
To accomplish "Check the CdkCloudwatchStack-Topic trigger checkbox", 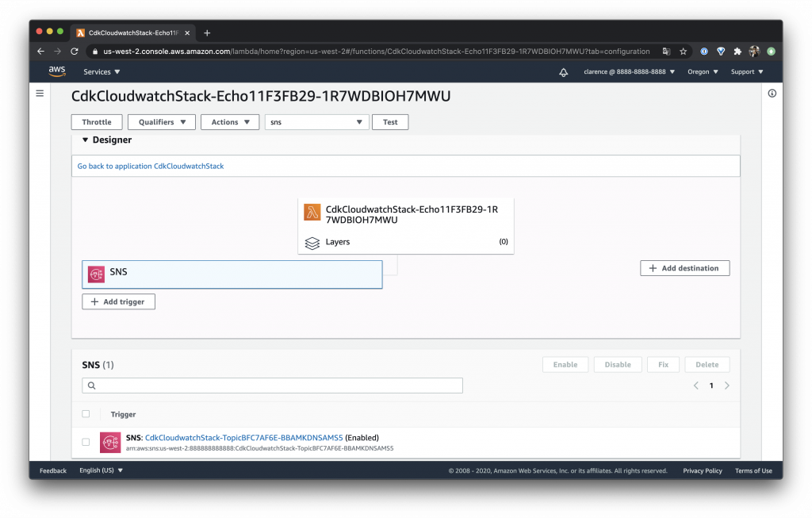I will click(86, 442).
